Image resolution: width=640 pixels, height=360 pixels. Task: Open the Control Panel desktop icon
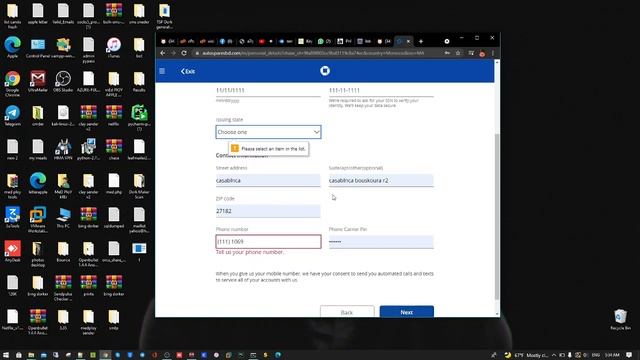pyautogui.click(x=38, y=47)
